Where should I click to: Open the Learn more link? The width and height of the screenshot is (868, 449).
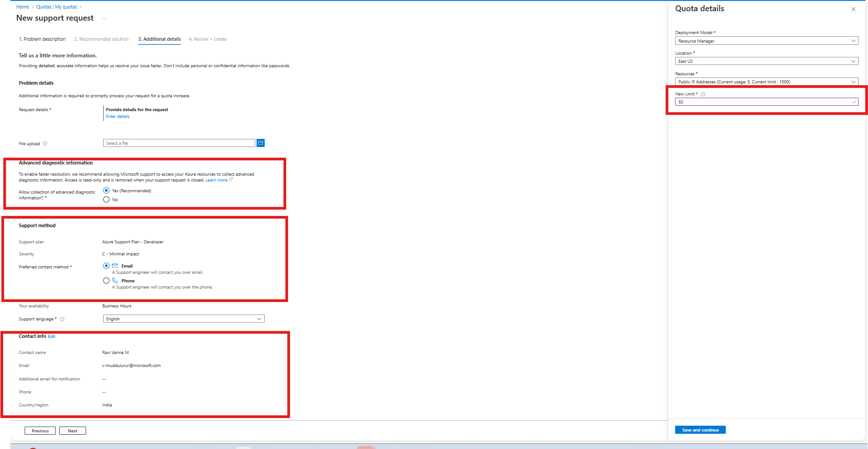pyautogui.click(x=216, y=180)
